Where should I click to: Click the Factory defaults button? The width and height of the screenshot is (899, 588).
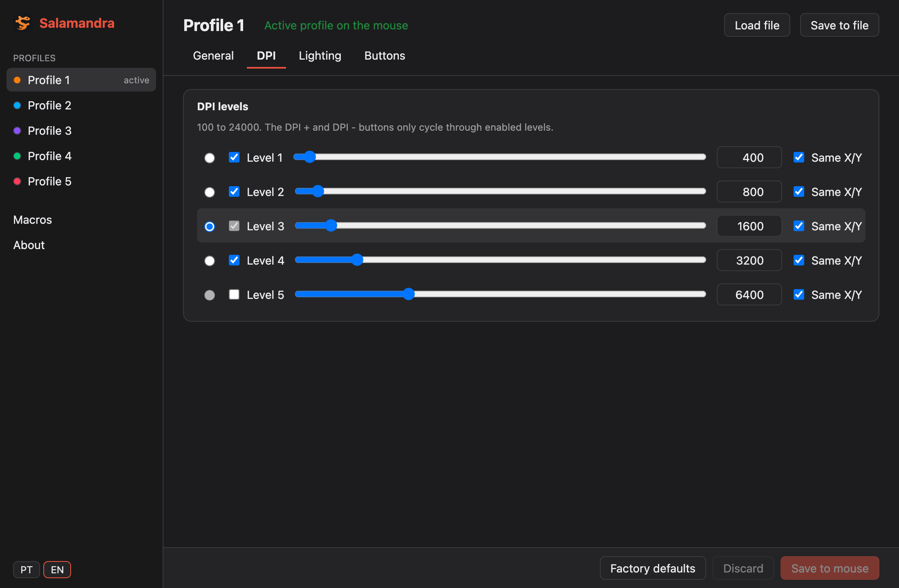653,568
